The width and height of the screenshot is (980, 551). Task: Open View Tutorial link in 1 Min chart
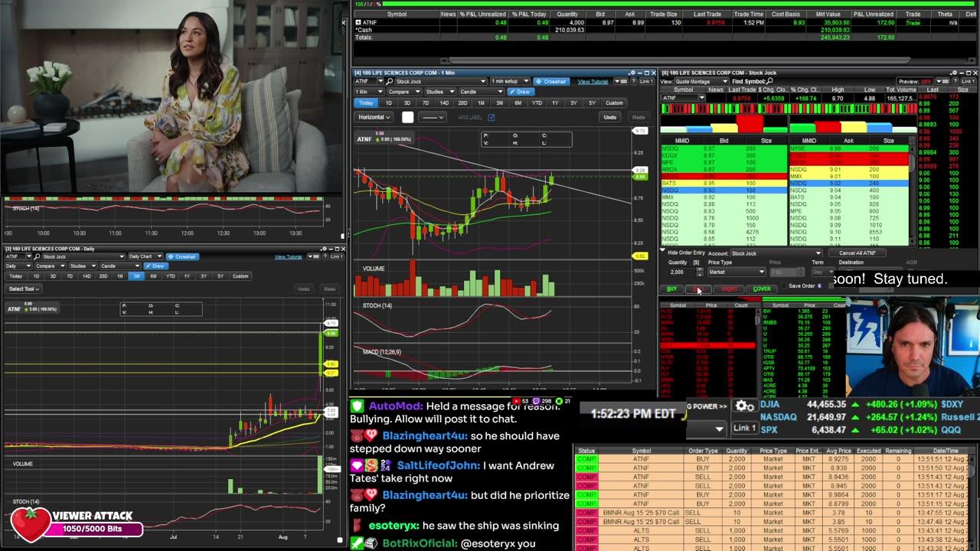click(x=593, y=81)
